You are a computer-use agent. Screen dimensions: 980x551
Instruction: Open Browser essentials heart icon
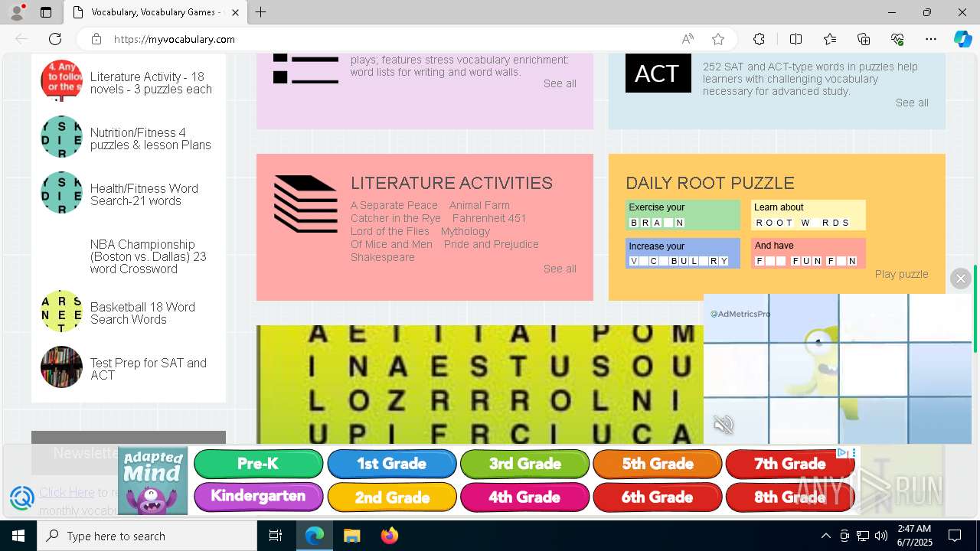coord(897,39)
